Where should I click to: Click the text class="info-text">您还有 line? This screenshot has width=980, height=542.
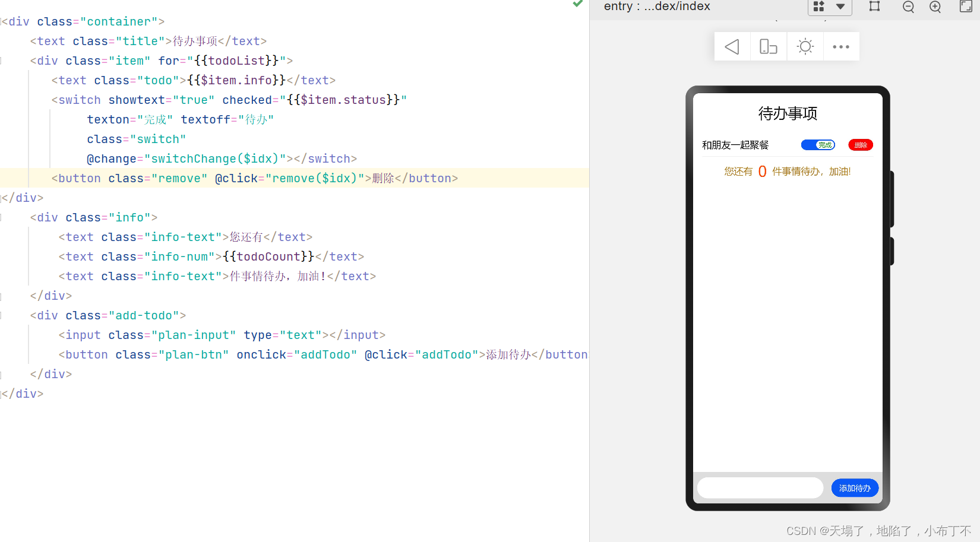[x=185, y=237]
